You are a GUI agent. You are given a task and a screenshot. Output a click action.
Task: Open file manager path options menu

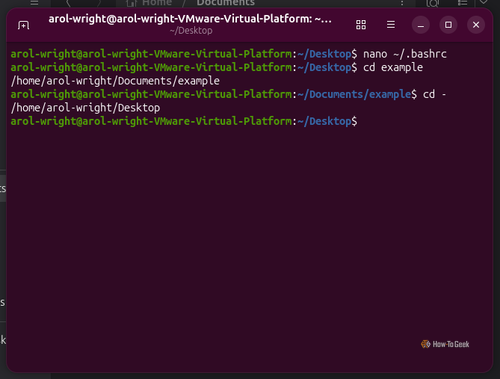tap(402, 3)
